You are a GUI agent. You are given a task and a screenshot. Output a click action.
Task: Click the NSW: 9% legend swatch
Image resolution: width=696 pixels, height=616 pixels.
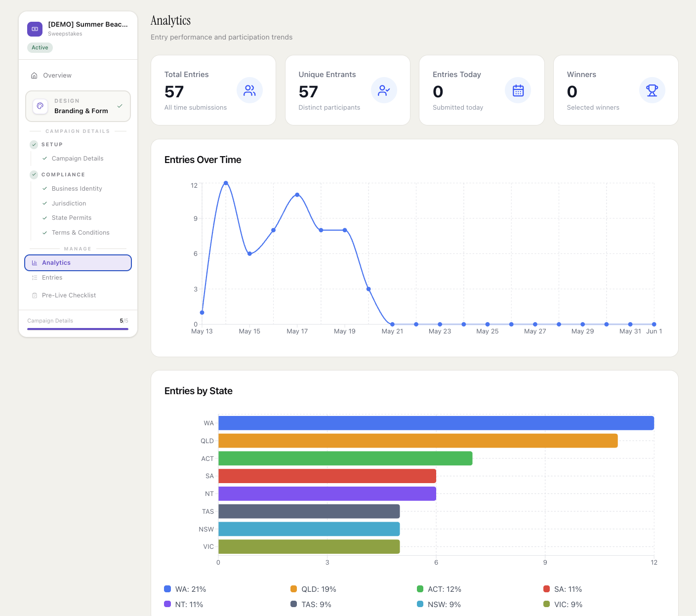(x=420, y=604)
